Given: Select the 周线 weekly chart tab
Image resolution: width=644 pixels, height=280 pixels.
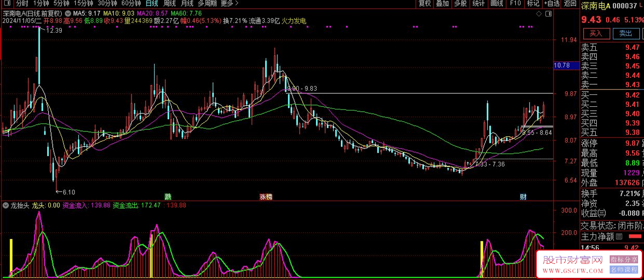Looking at the screenshot, I should pos(170,3).
